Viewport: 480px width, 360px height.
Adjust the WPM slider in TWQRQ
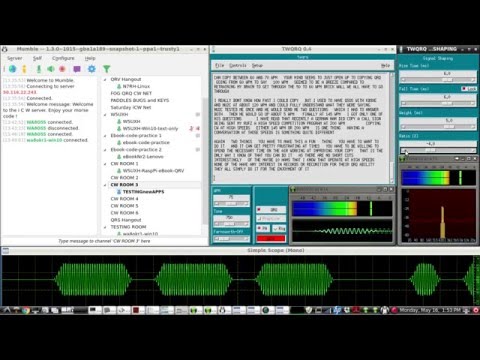pos(231,204)
